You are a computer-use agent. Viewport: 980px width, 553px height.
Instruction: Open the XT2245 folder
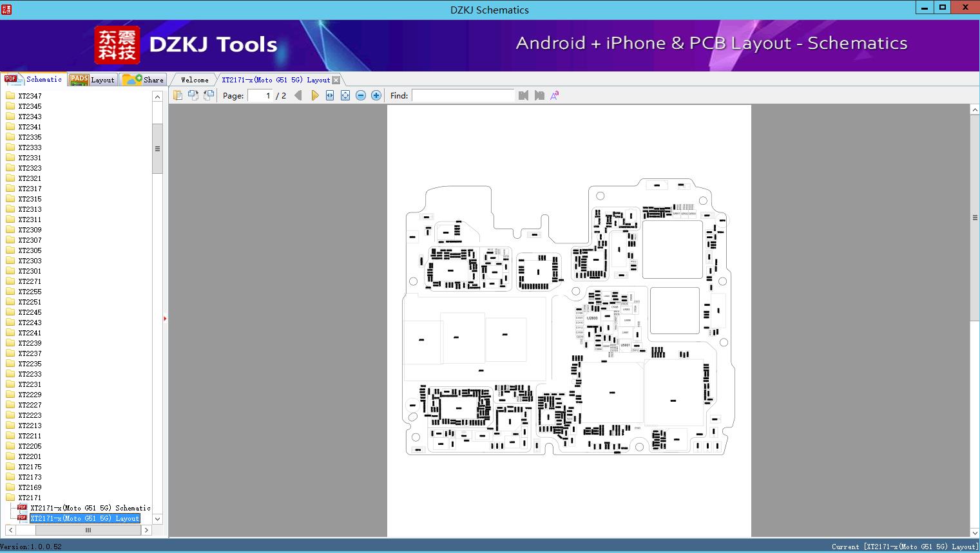tap(24, 312)
